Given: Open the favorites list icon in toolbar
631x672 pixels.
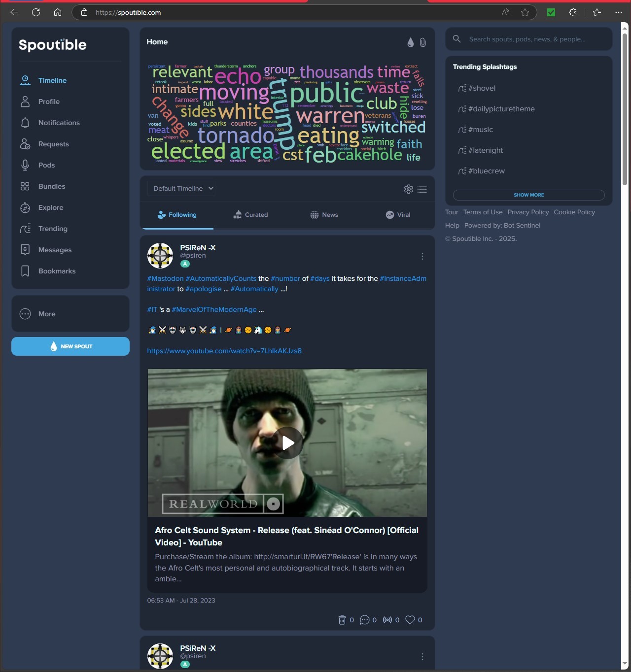Looking at the screenshot, I should [597, 12].
